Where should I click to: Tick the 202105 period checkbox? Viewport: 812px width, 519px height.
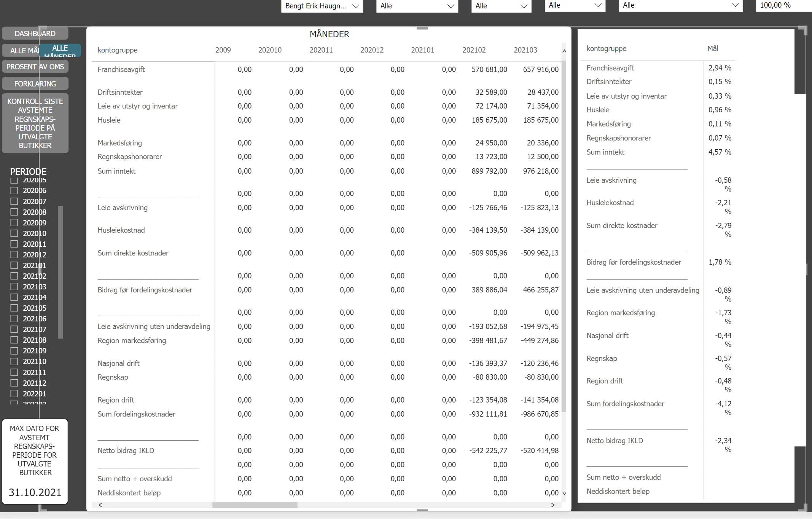pos(14,308)
